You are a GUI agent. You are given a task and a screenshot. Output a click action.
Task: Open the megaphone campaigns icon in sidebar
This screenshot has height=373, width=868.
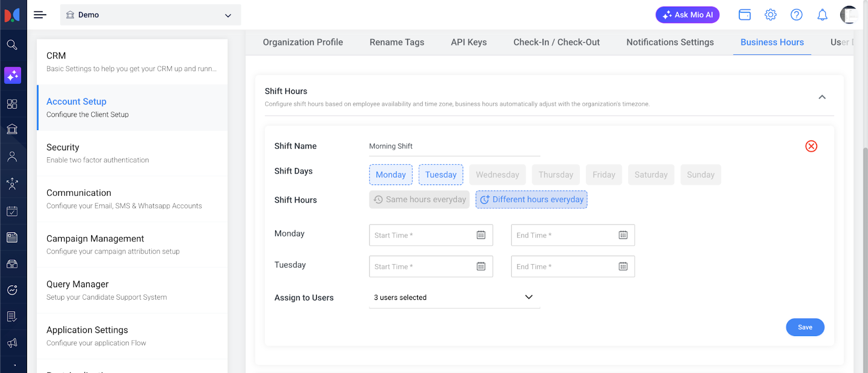12,343
